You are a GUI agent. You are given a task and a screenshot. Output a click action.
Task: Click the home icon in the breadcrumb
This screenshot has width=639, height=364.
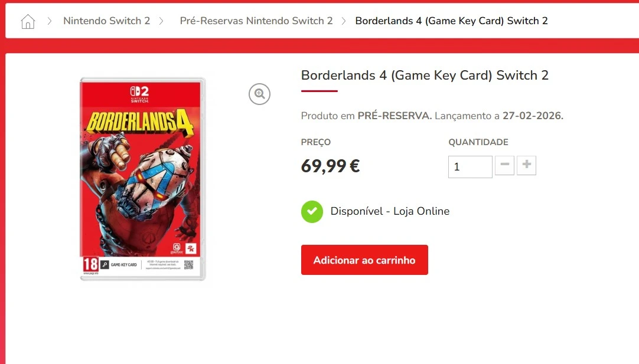pyautogui.click(x=27, y=21)
